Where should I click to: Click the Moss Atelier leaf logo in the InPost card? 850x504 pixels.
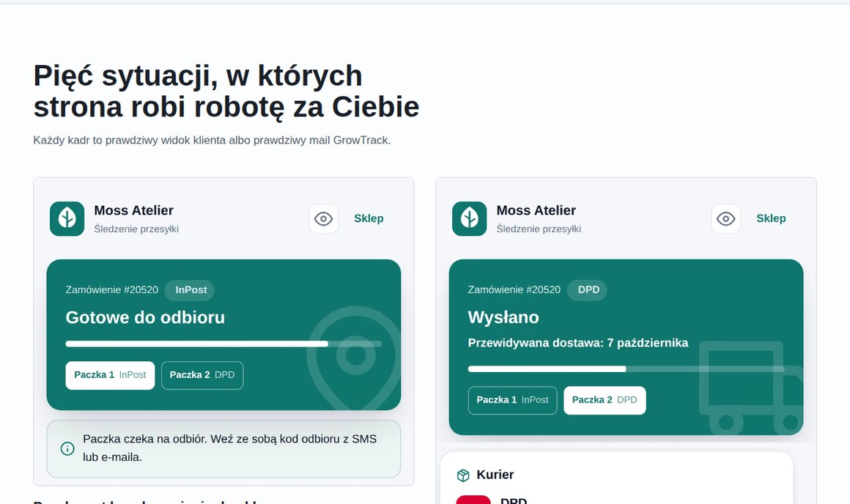pyautogui.click(x=67, y=219)
